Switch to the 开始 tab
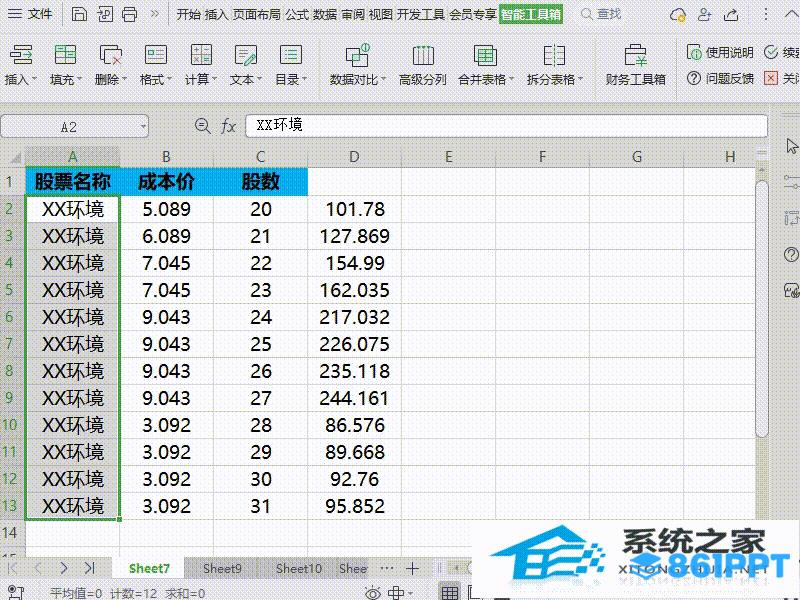This screenshot has width=800, height=600. pyautogui.click(x=188, y=14)
